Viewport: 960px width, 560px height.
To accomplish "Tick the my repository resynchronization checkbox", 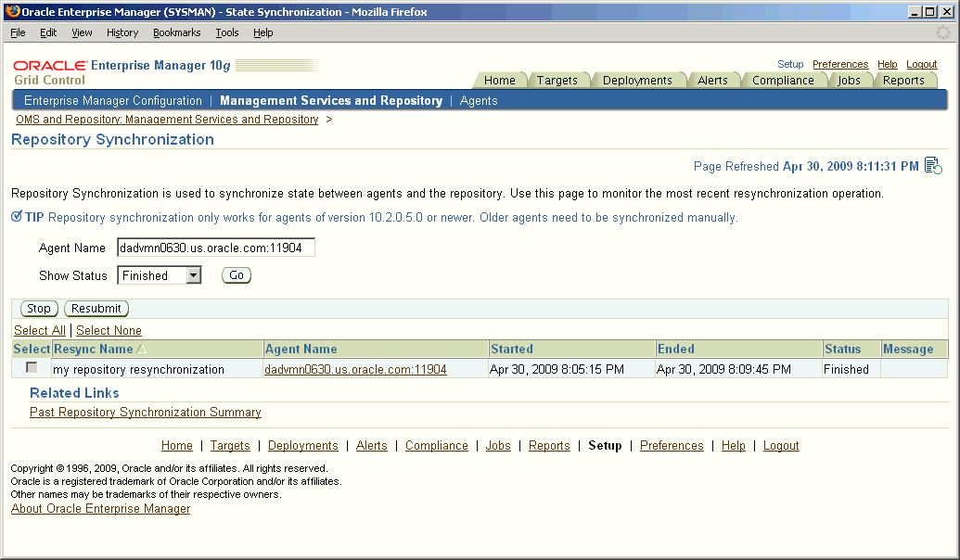I will click(32, 367).
